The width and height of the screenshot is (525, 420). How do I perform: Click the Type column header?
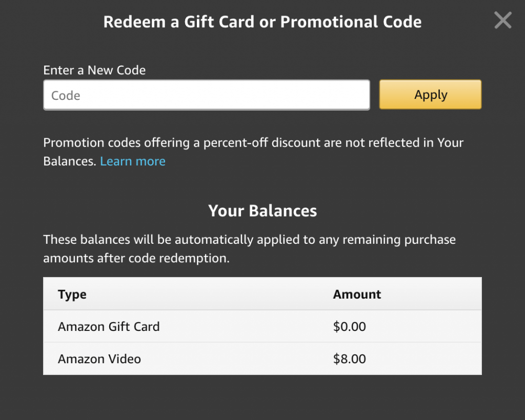(72, 295)
